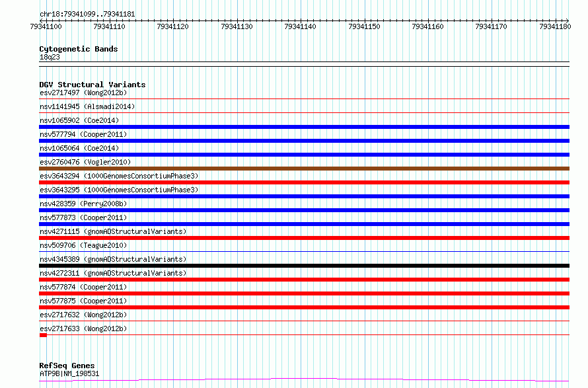
Task: Click the esv2717633 (Wong2012b) label
Action: [x=83, y=329]
